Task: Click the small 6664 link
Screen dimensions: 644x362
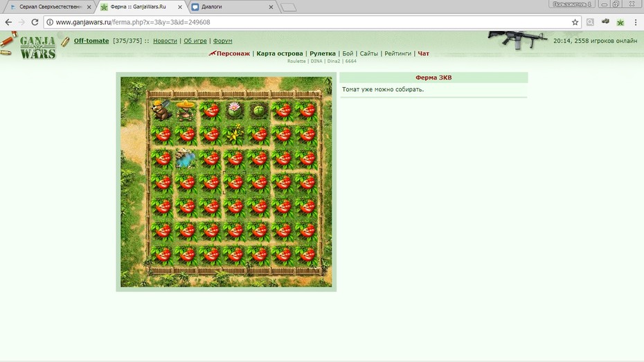Action: [351, 61]
